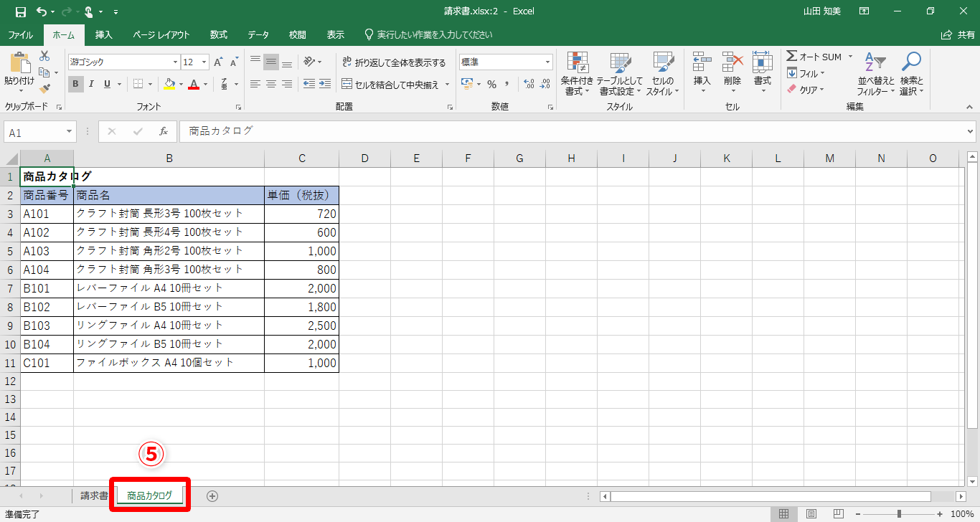Click the Share (共有) button
Image resolution: width=980 pixels, height=522 pixels.
pyautogui.click(x=958, y=34)
